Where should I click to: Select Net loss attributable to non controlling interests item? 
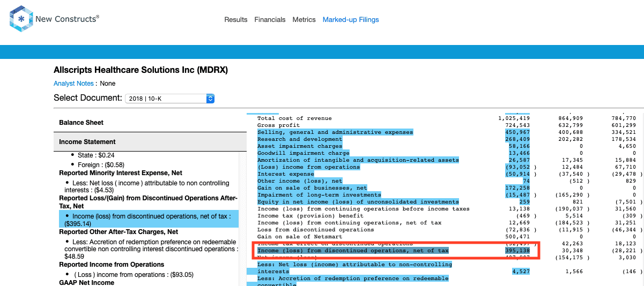click(x=147, y=186)
